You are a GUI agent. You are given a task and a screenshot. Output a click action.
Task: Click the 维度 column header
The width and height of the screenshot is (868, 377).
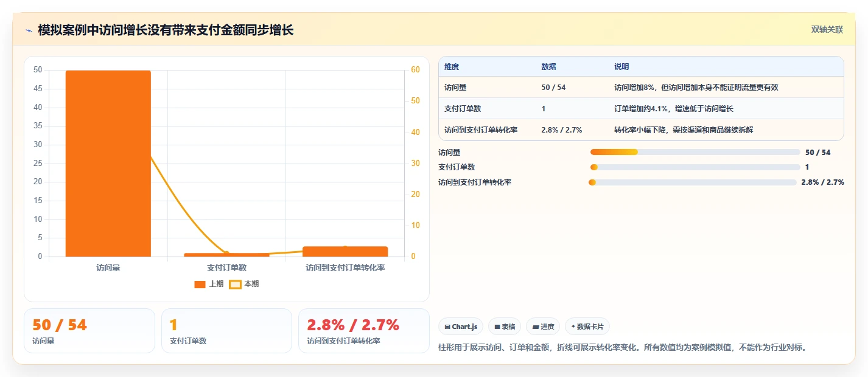click(452, 67)
